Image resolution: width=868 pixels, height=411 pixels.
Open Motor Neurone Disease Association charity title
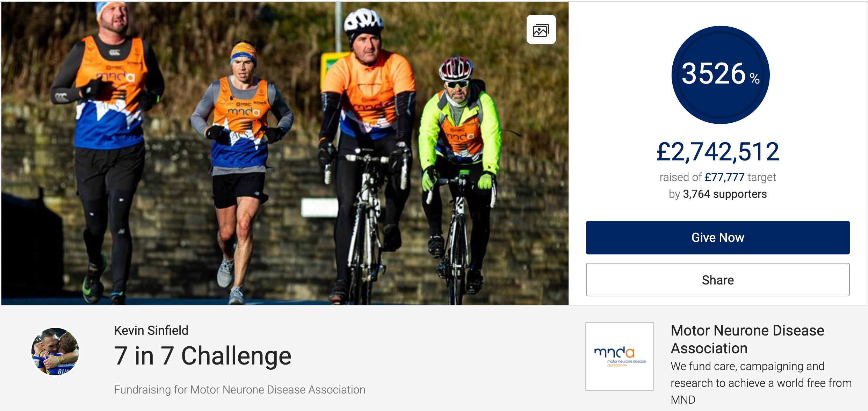(x=747, y=339)
